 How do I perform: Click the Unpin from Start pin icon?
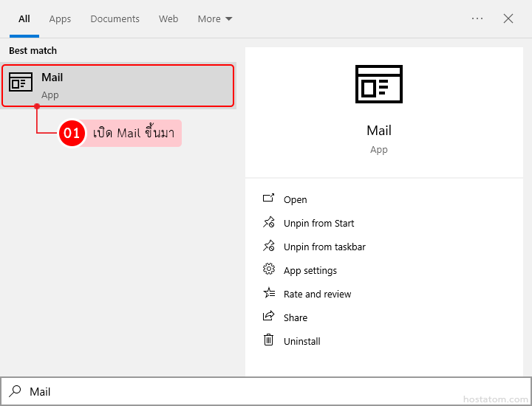pos(268,223)
